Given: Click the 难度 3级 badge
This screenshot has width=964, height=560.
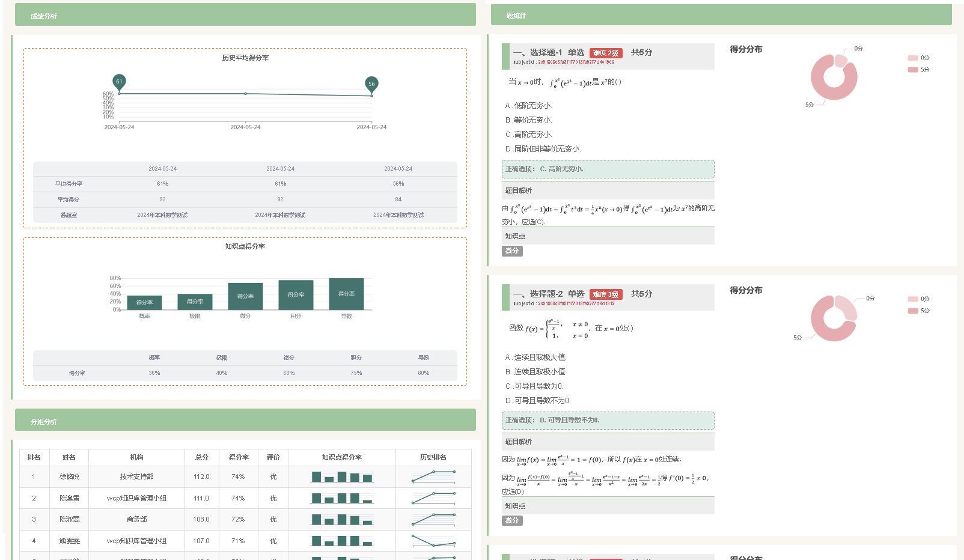Looking at the screenshot, I should pyautogui.click(x=606, y=294).
